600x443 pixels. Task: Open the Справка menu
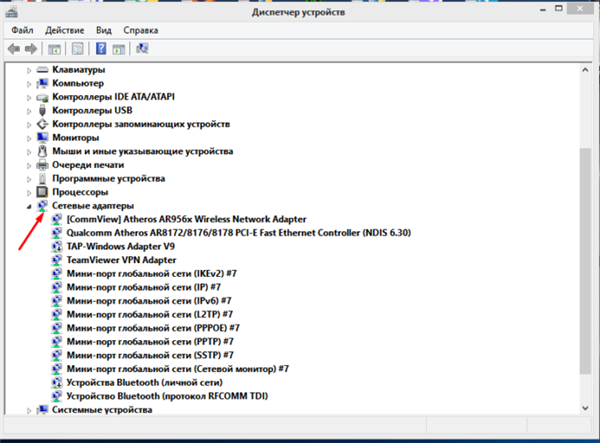point(140,30)
